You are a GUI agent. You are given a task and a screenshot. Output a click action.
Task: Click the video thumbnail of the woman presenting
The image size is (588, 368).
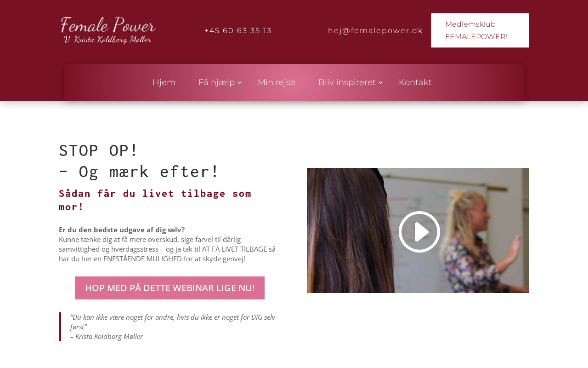click(418, 230)
